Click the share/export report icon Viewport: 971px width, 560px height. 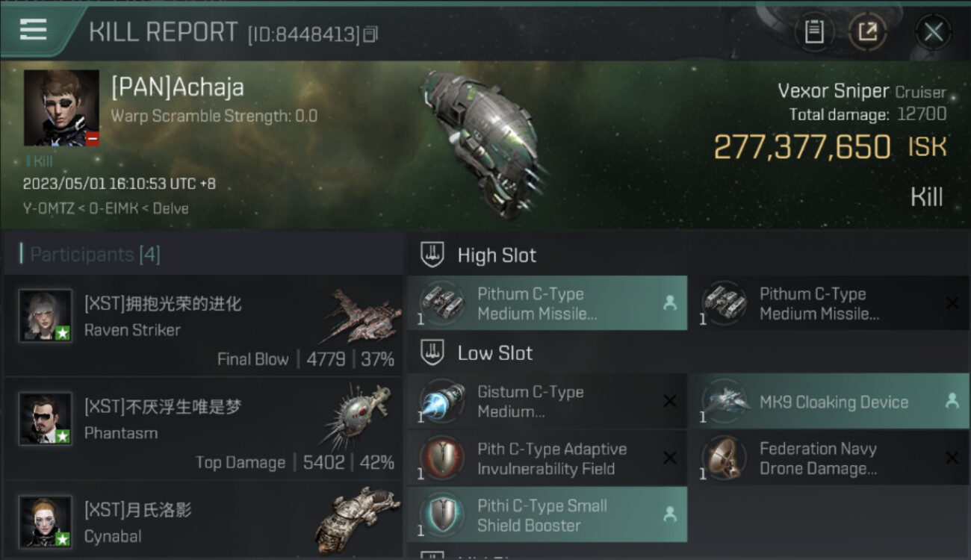tap(867, 32)
